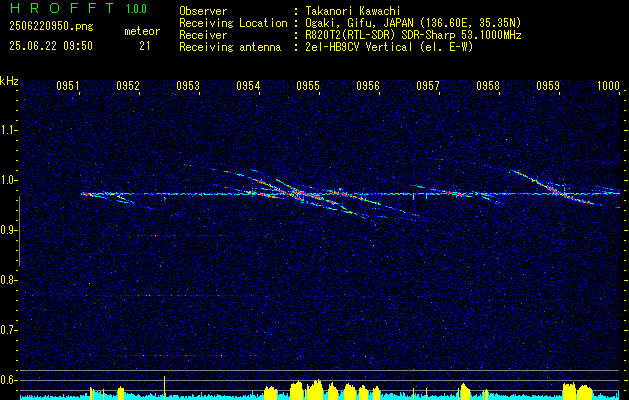Click the 0.6 kHz frequency label
629x400 pixels.
click(8, 380)
